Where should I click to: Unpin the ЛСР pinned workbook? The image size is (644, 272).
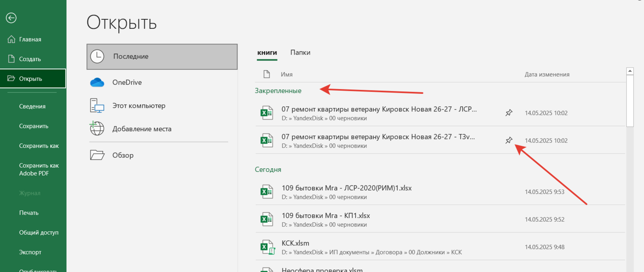[x=509, y=113]
